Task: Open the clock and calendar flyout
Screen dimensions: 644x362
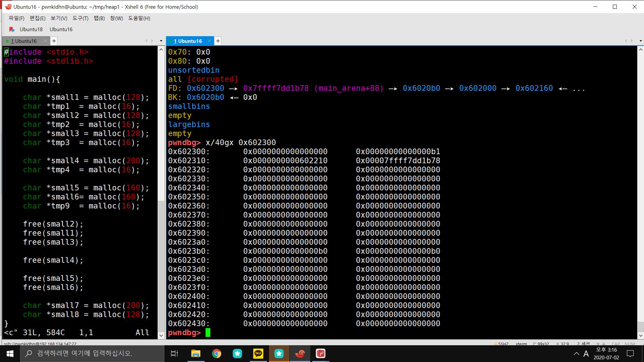Action: pyautogui.click(x=606, y=354)
